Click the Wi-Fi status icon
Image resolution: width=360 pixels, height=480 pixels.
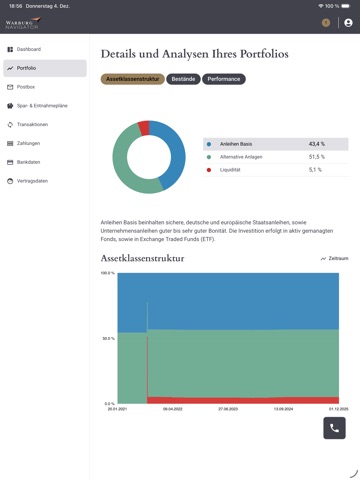click(x=321, y=6)
